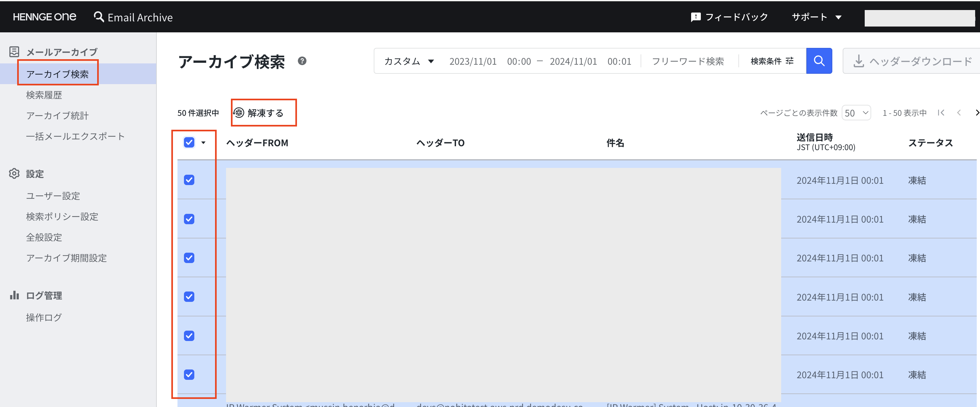This screenshot has height=407, width=980.
Task: Click the フィードバック link
Action: coord(729,17)
